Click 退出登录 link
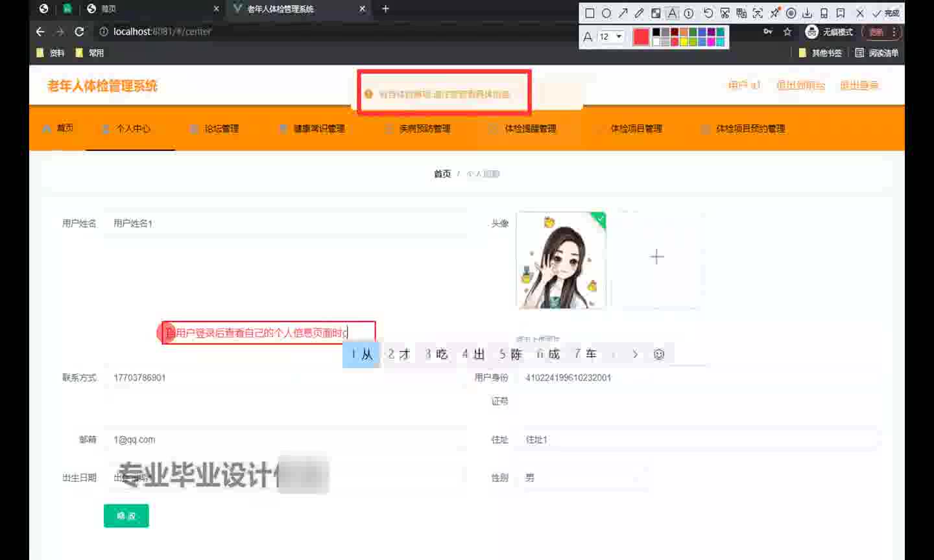The height and width of the screenshot is (560, 934). coord(859,85)
